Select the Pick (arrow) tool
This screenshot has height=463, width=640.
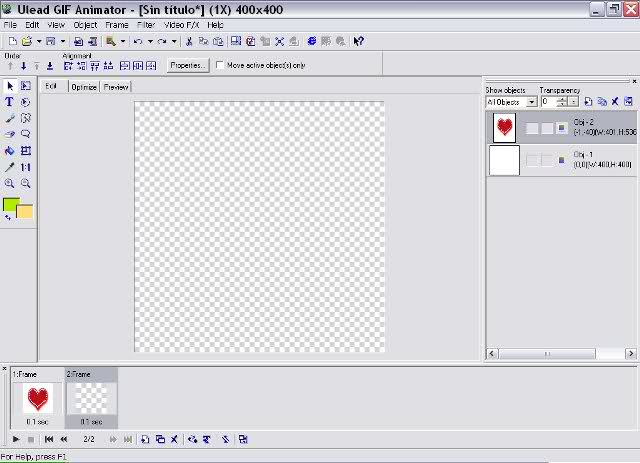click(x=10, y=86)
